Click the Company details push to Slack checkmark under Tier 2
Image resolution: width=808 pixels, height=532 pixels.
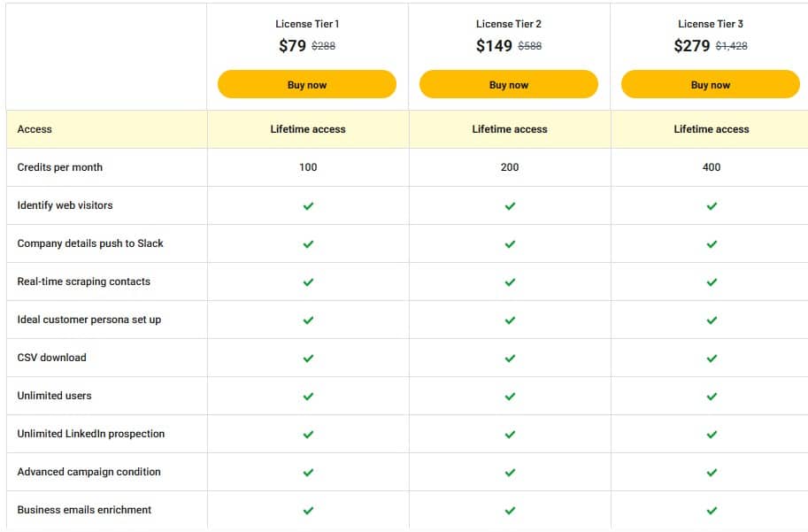[x=509, y=243]
